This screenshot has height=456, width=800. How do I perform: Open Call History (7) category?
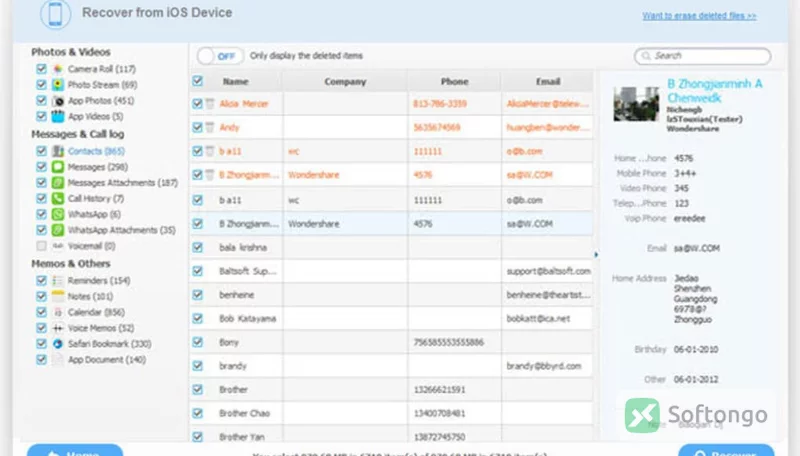point(96,198)
